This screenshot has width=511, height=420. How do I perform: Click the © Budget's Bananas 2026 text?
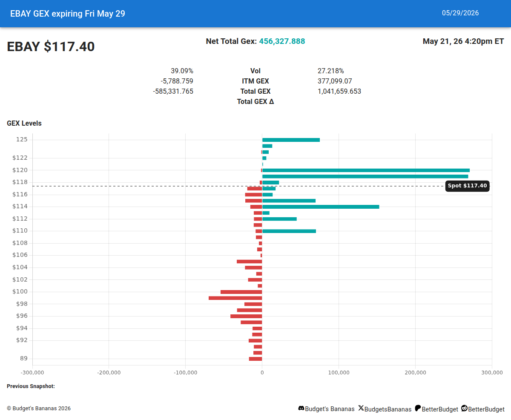[39, 408]
